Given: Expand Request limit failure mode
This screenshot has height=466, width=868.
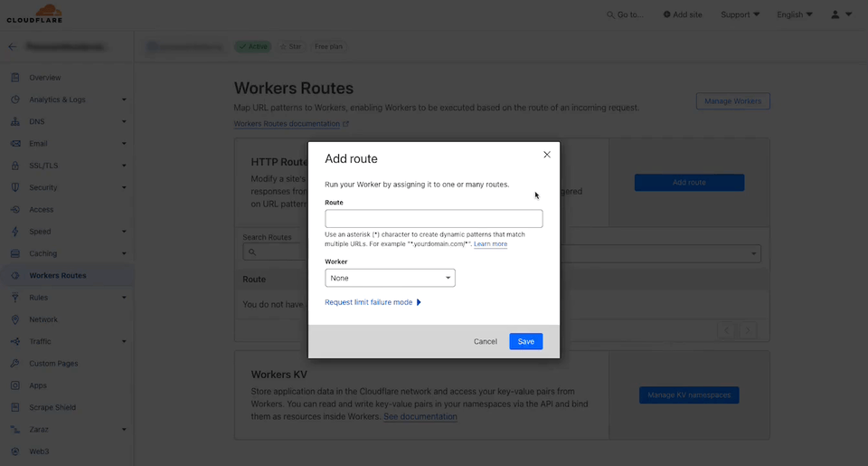Looking at the screenshot, I should [373, 302].
